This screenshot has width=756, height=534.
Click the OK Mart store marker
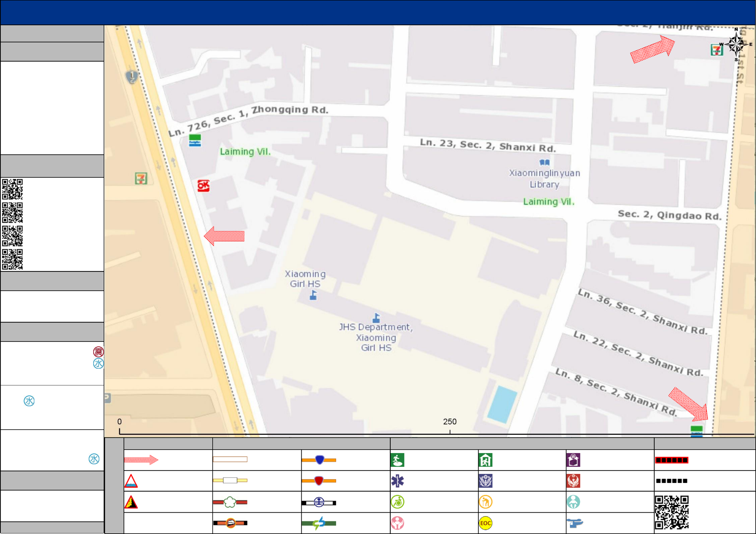[203, 186]
